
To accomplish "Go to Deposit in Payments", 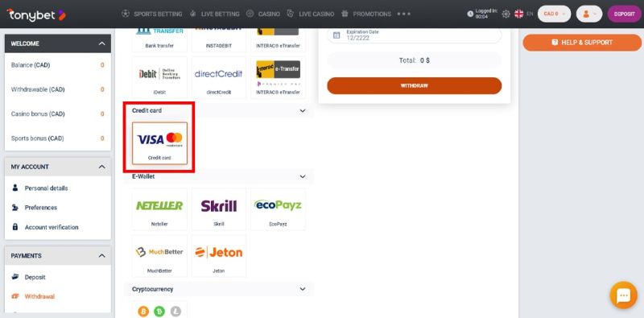I will point(35,277).
